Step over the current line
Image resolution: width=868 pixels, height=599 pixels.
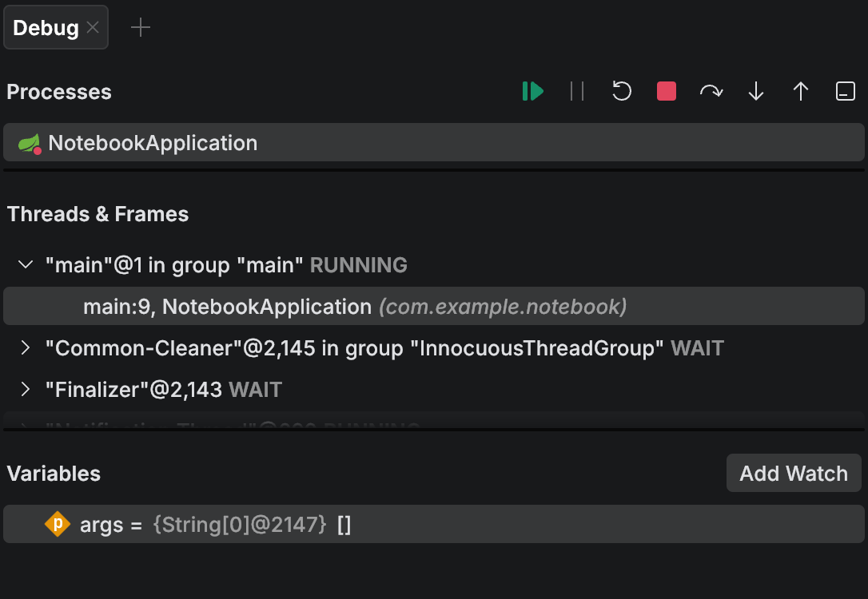tap(711, 91)
